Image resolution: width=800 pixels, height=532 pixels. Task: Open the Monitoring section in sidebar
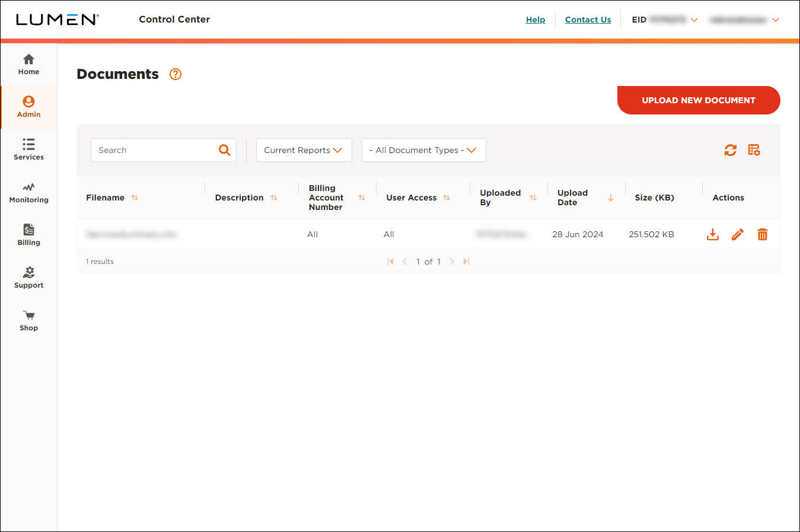pos(28,193)
